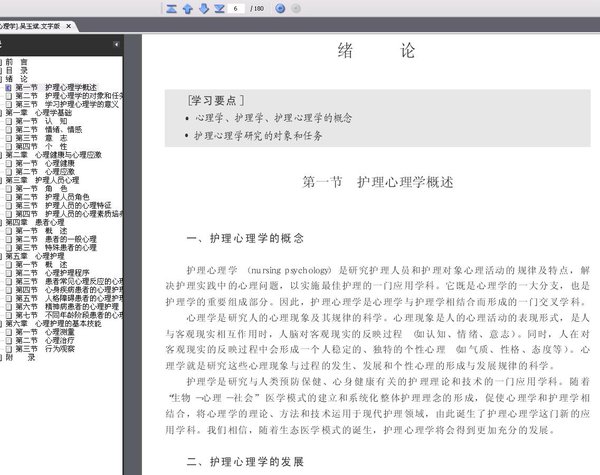
Task: Click bookmark icon beside 第三节 特殊患者的心理
Action: tap(9, 248)
